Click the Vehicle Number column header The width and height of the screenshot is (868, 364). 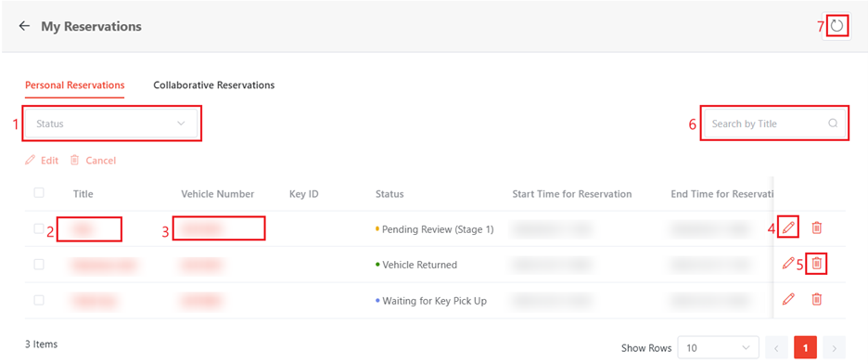click(218, 194)
